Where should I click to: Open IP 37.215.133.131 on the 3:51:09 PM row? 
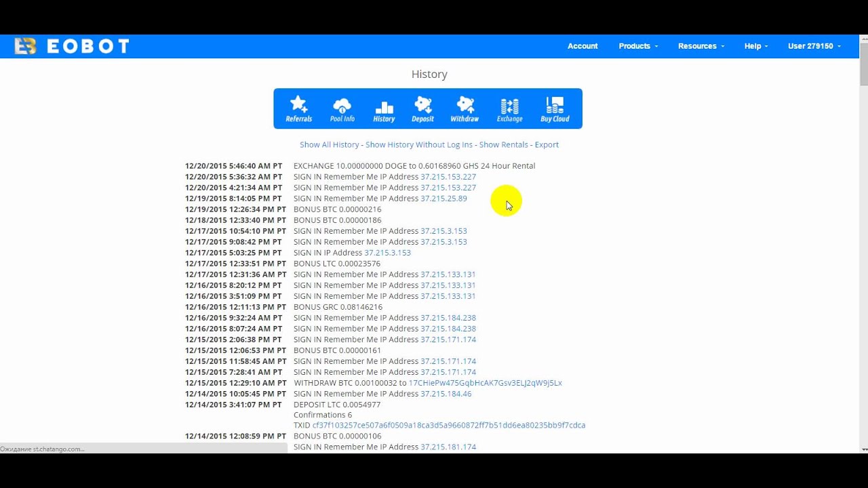(448, 296)
